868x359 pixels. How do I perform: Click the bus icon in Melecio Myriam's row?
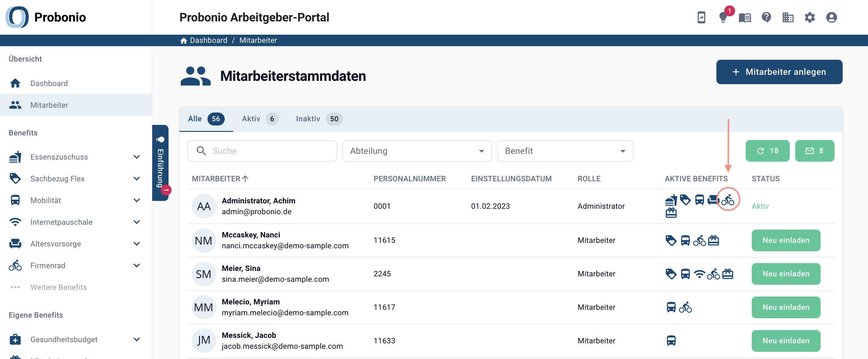click(671, 307)
